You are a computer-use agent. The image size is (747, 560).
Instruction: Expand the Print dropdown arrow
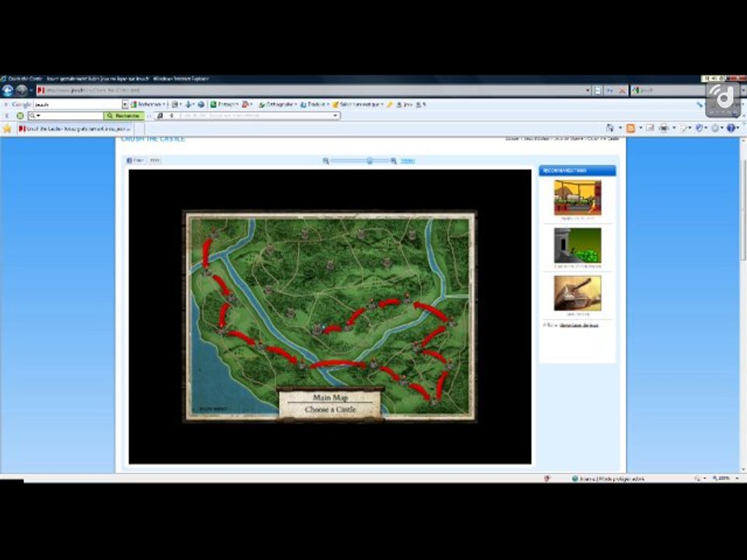tap(674, 128)
